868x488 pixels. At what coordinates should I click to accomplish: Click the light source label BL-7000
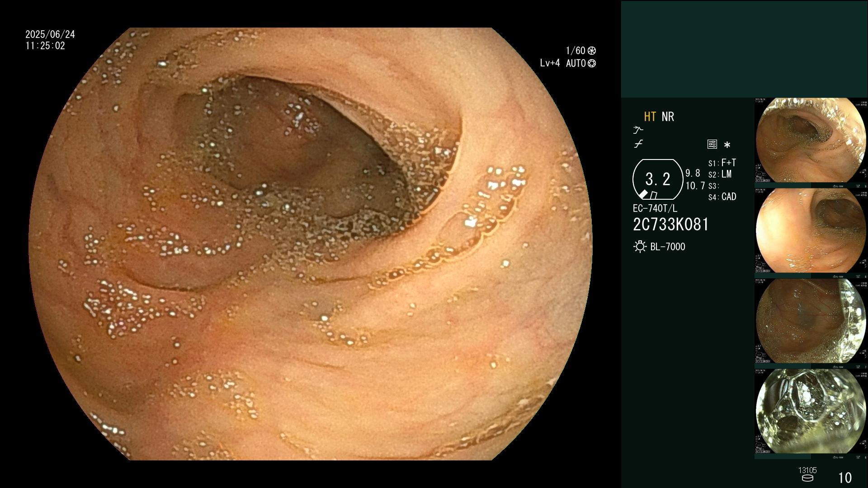pyautogui.click(x=668, y=247)
